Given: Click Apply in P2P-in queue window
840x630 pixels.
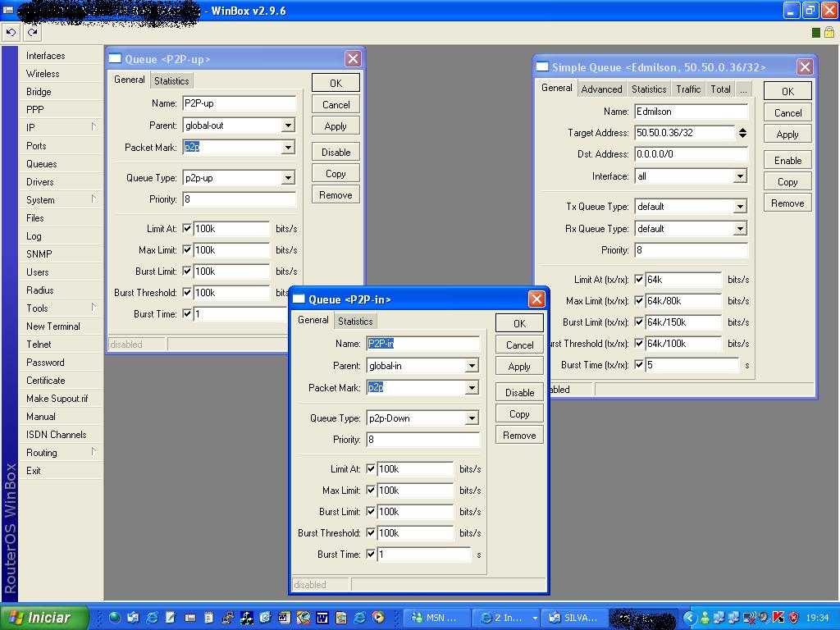Looking at the screenshot, I should point(519,367).
